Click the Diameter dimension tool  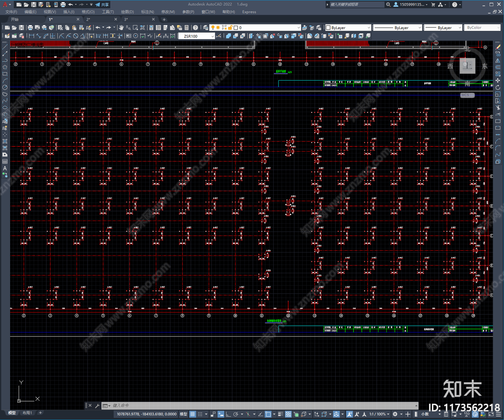[x=76, y=36]
